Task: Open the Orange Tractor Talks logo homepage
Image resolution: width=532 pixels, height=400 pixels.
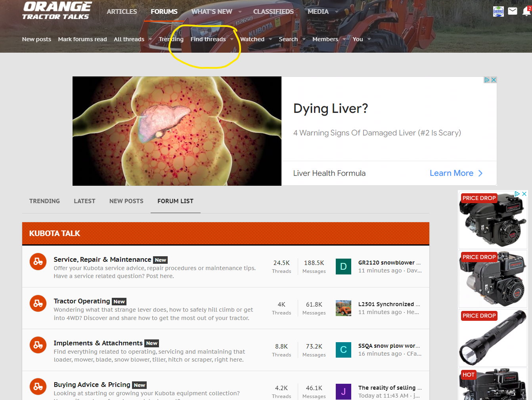Action: point(57,11)
